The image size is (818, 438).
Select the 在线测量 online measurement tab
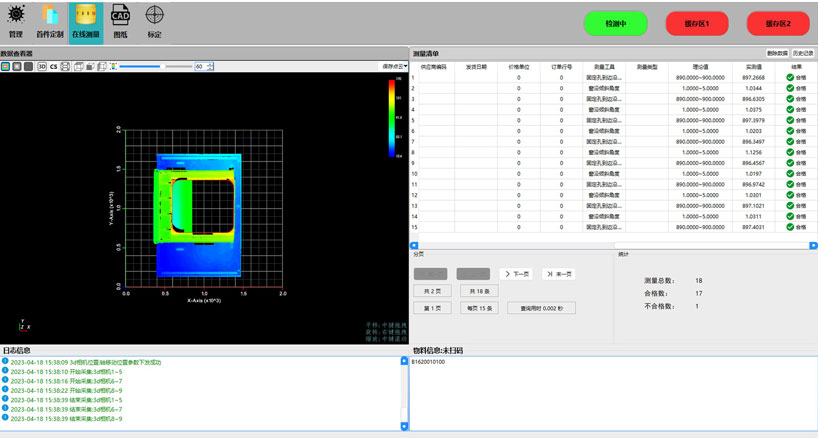point(87,20)
